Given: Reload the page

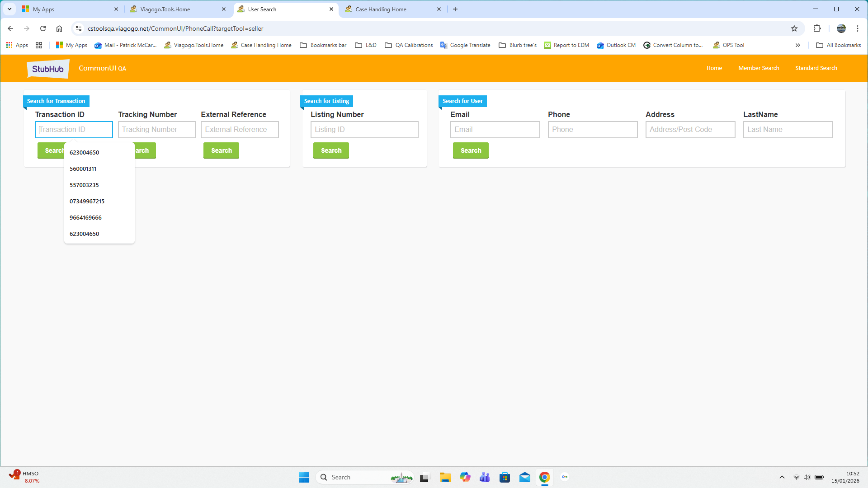Looking at the screenshot, I should 43,28.
